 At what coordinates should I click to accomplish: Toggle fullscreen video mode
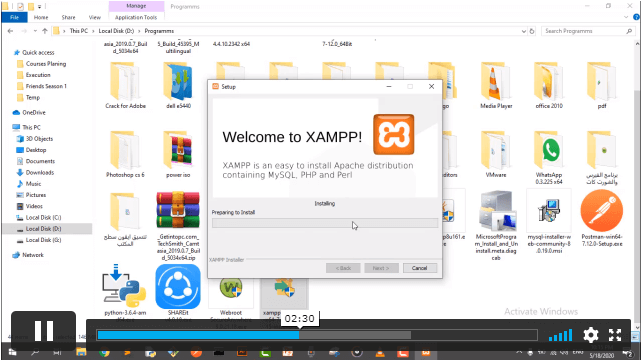(x=615, y=335)
